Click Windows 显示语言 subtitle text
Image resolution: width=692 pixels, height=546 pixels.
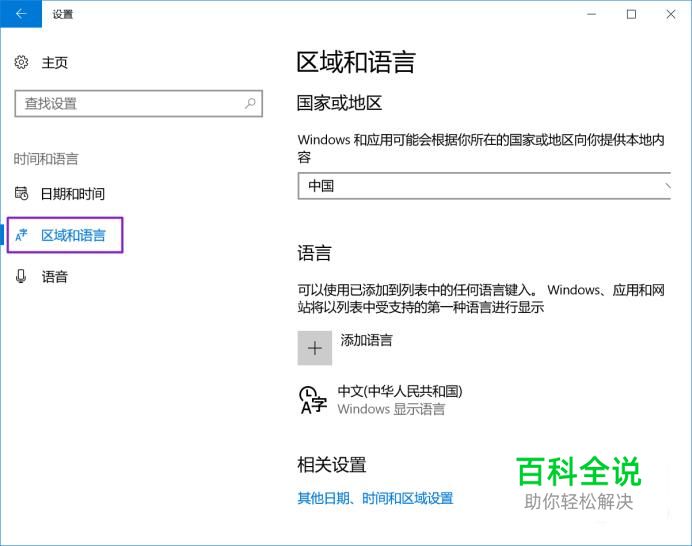pos(391,409)
